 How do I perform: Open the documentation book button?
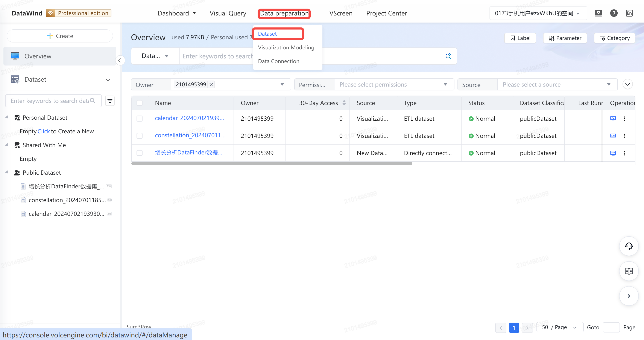pos(629,271)
